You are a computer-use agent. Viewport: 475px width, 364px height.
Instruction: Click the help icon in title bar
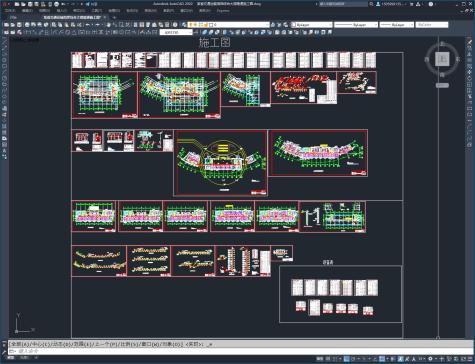[x=431, y=4]
